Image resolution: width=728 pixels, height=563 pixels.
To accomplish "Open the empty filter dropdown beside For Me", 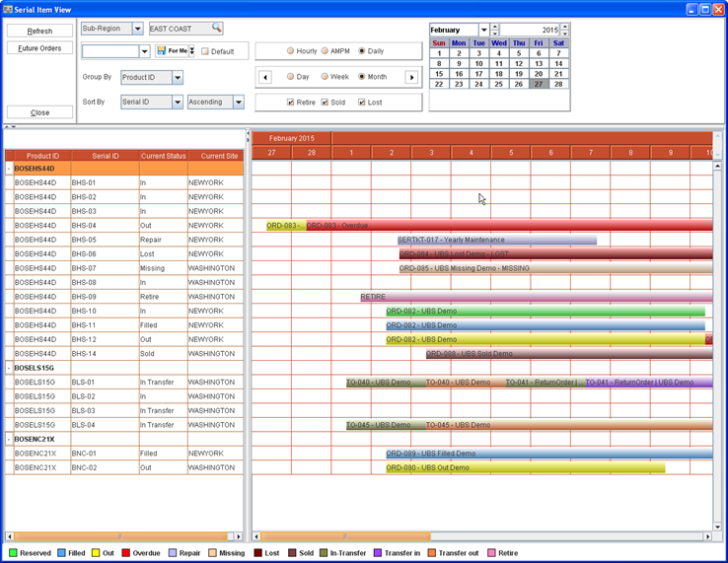I will tap(144, 51).
